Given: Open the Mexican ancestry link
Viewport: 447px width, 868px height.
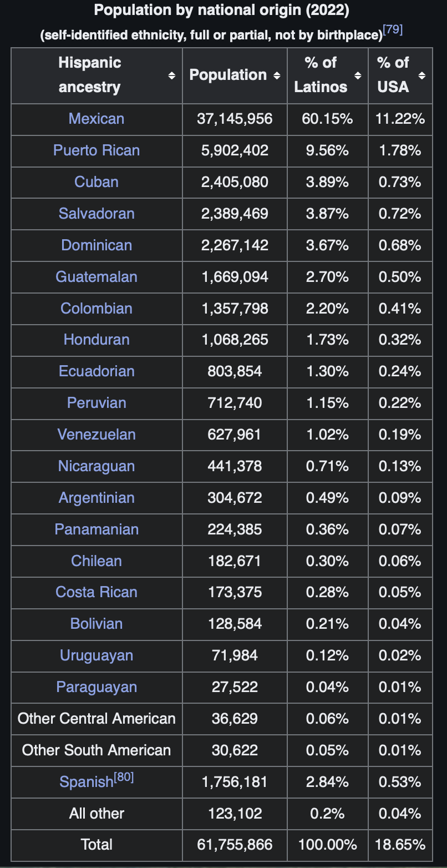Looking at the screenshot, I should click(96, 119).
